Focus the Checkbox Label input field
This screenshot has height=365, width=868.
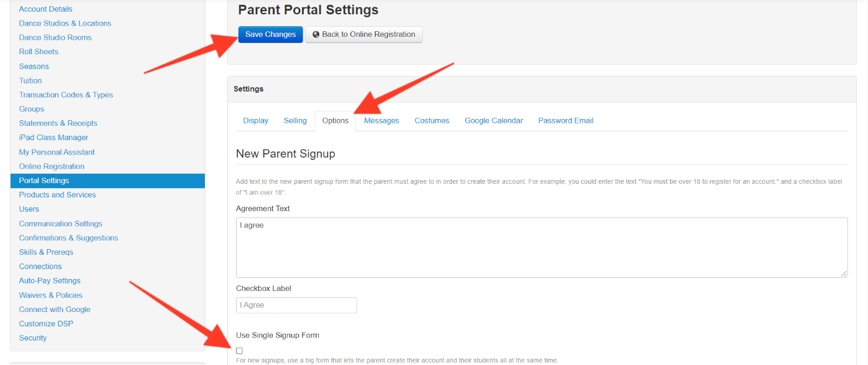pyautogui.click(x=296, y=305)
